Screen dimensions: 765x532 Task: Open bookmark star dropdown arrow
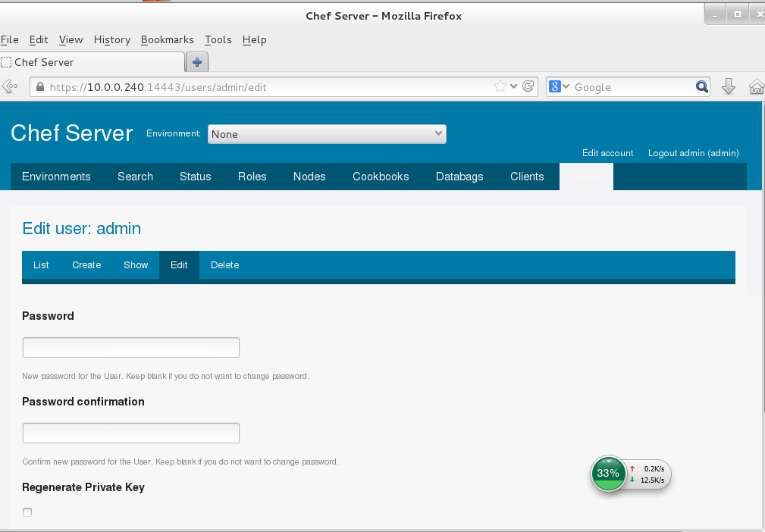513,87
